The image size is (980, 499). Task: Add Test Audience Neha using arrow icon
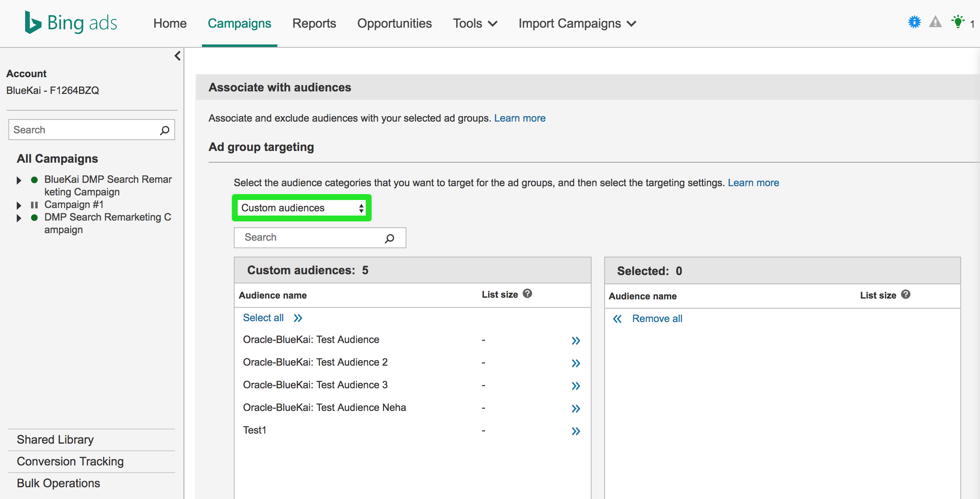[x=576, y=408]
